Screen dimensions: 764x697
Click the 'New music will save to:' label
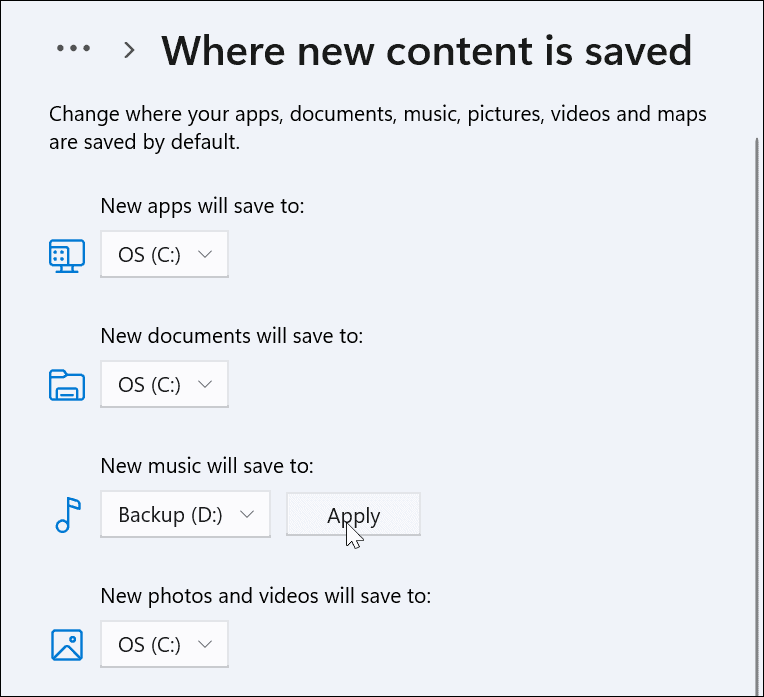pyautogui.click(x=207, y=466)
